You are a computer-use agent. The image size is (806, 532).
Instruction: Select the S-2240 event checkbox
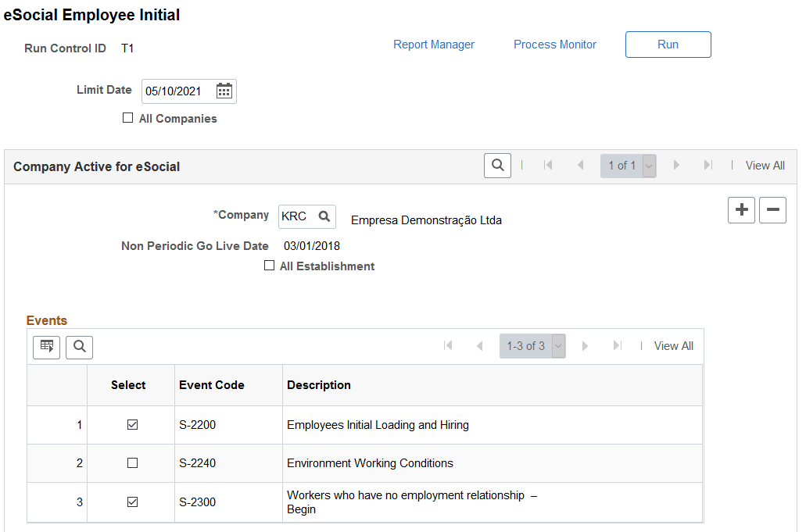pyautogui.click(x=132, y=463)
